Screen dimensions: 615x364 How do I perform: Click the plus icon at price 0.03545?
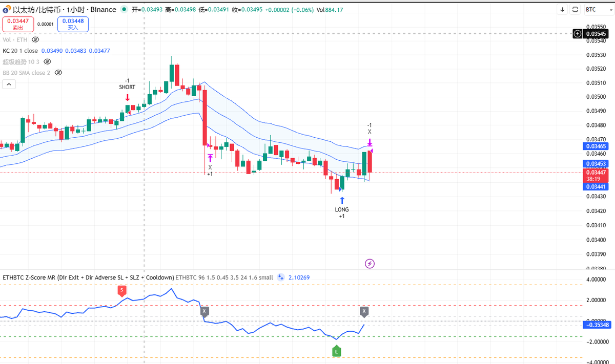click(578, 34)
